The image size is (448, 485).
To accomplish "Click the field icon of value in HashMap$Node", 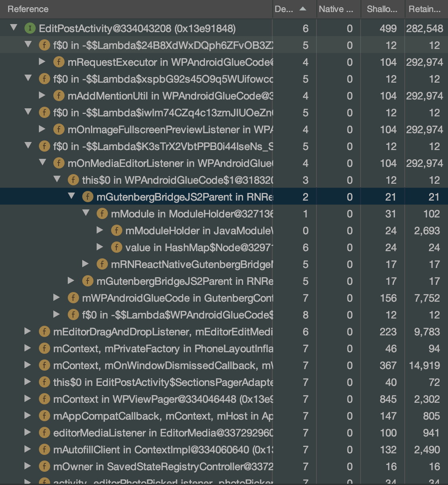I will coord(116,247).
